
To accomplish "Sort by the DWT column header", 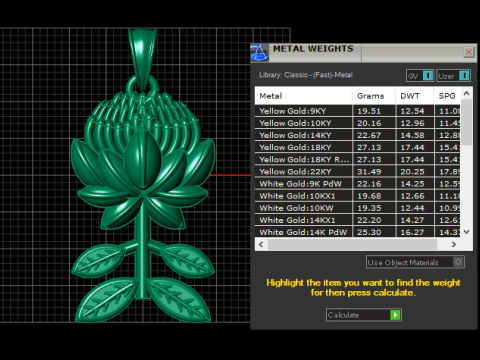I will [x=415, y=96].
